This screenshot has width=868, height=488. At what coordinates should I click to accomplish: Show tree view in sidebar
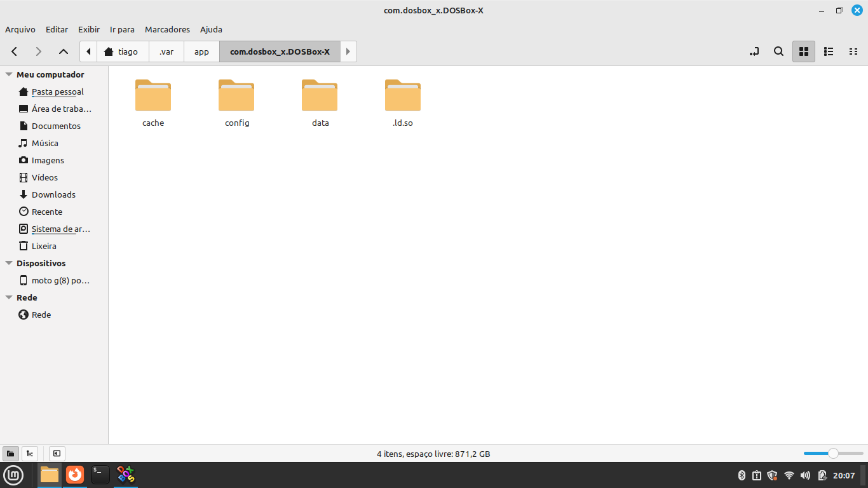pos(29,454)
